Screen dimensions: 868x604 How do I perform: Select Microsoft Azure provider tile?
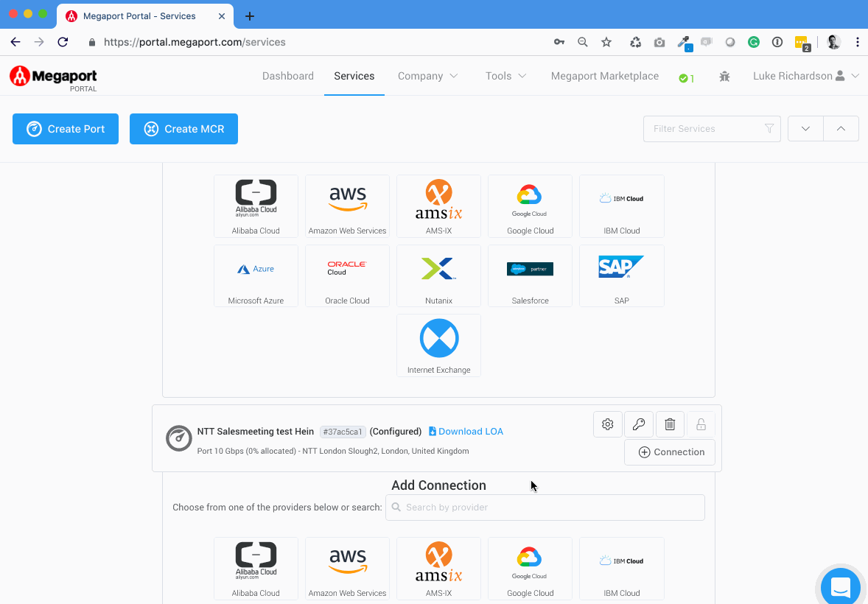(256, 275)
